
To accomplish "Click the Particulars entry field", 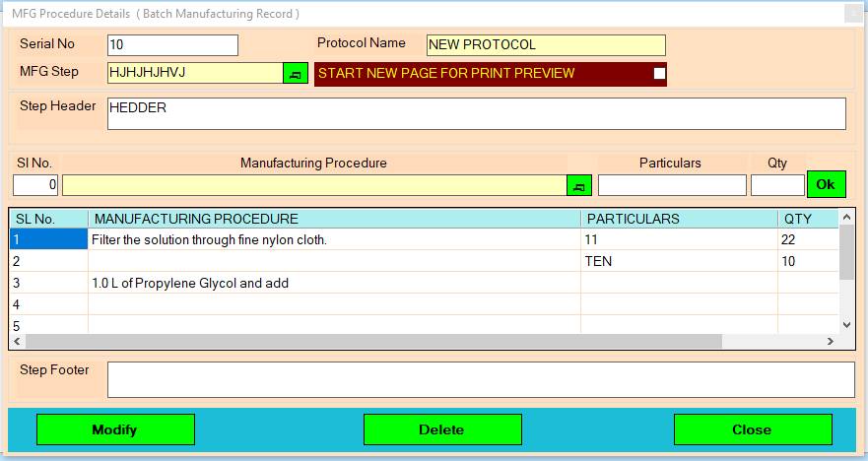I will coord(672,185).
